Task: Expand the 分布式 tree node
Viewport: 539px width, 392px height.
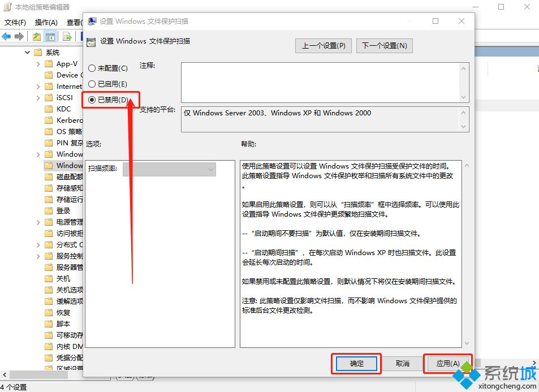Action: (38, 245)
